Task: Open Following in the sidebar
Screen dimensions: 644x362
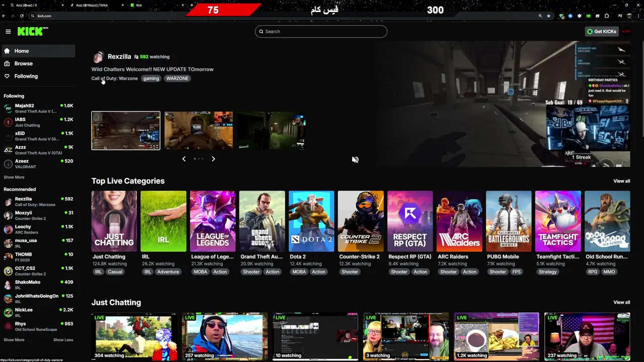Action: coord(38,76)
